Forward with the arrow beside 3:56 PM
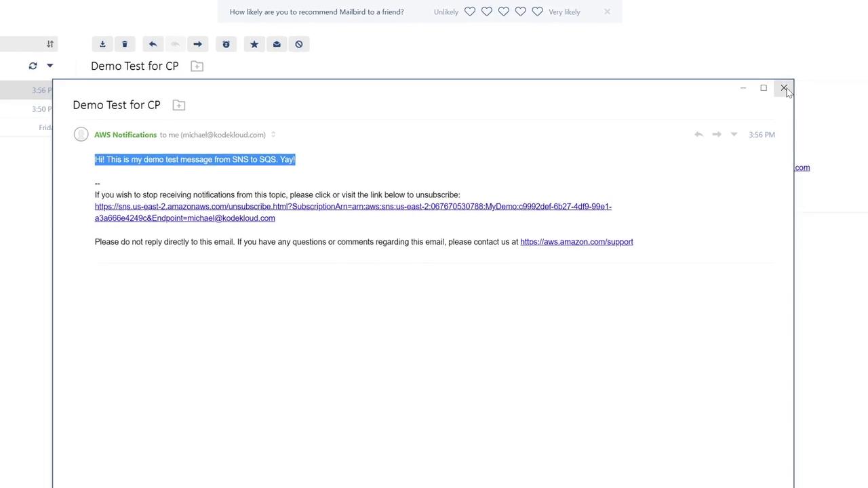Image resolution: width=868 pixels, height=488 pixels. (717, 134)
